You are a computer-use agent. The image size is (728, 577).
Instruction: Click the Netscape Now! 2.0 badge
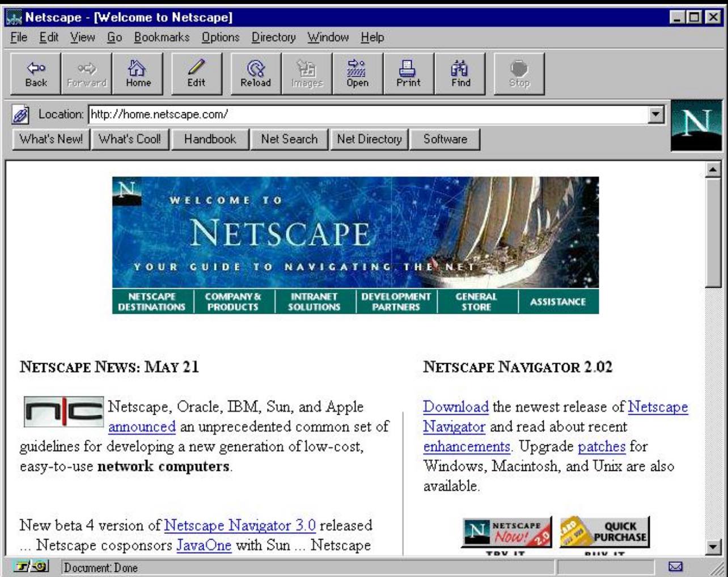[x=507, y=532]
